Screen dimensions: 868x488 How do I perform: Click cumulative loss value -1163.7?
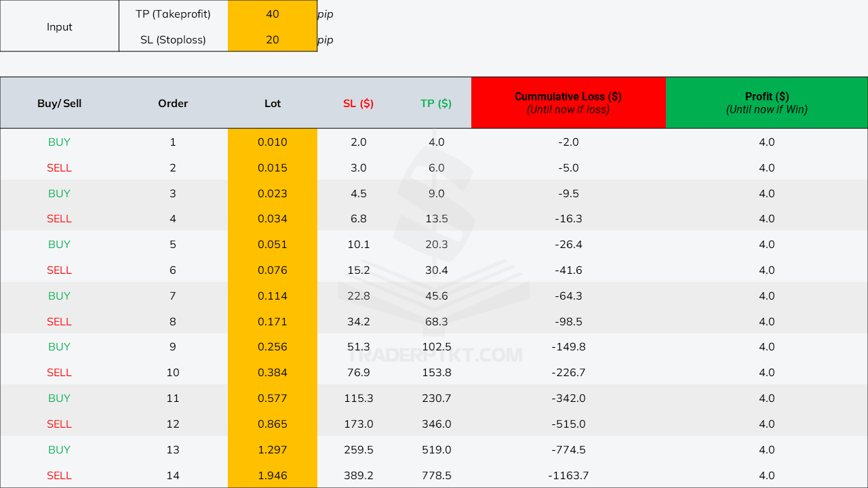(x=568, y=475)
